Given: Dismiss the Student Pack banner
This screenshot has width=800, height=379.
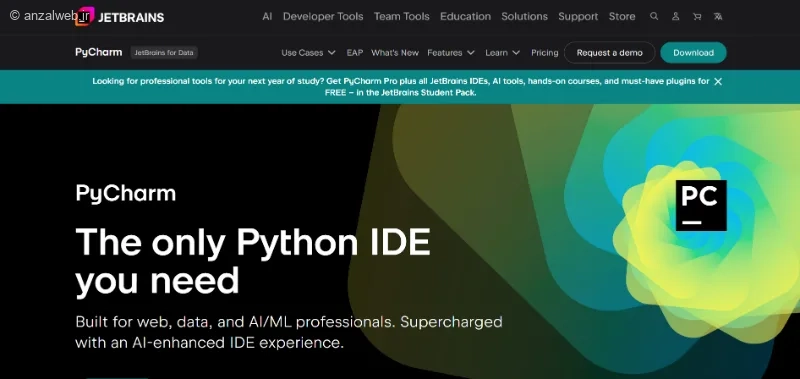Looking at the screenshot, I should tap(718, 82).
